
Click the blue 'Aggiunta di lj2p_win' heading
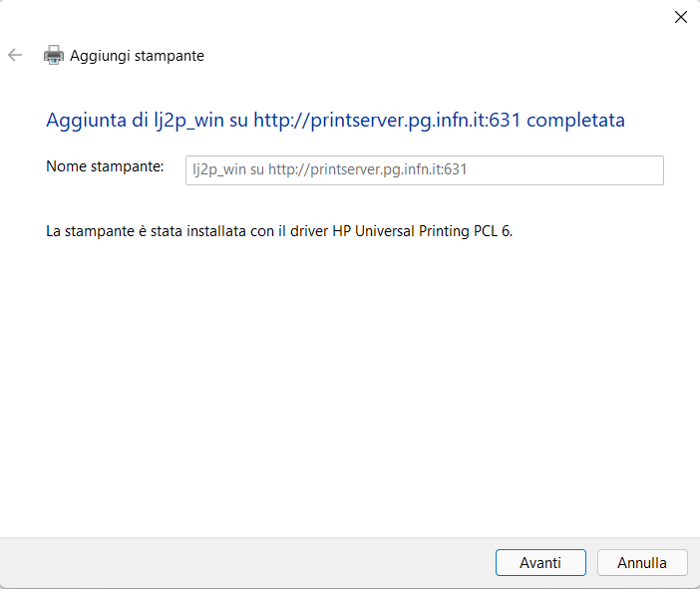pos(147,120)
